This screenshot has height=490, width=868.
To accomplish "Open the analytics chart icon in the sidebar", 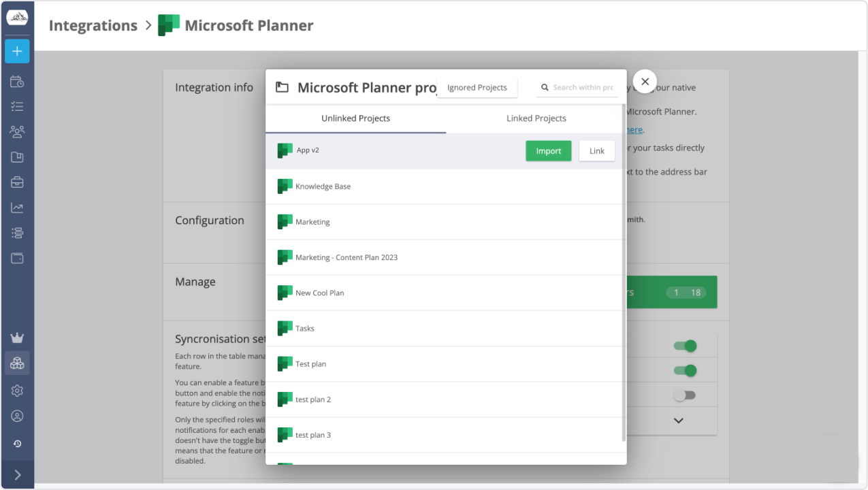I will point(16,206).
